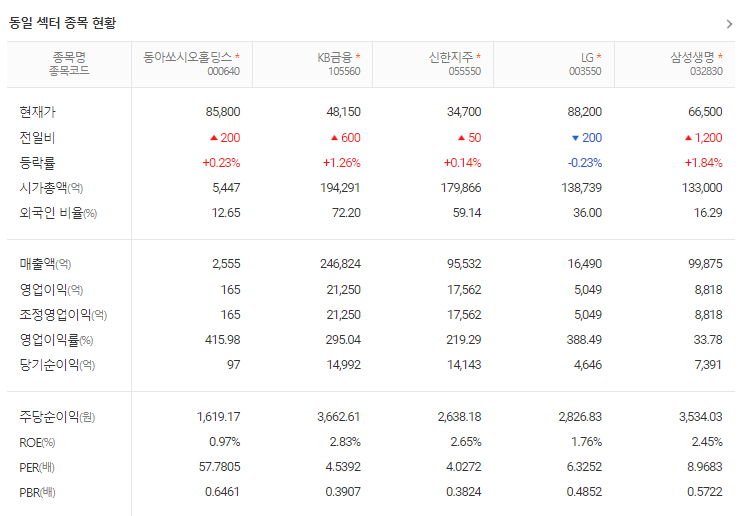Select net income value 14,992
The image size is (744, 516).
pyautogui.click(x=344, y=365)
